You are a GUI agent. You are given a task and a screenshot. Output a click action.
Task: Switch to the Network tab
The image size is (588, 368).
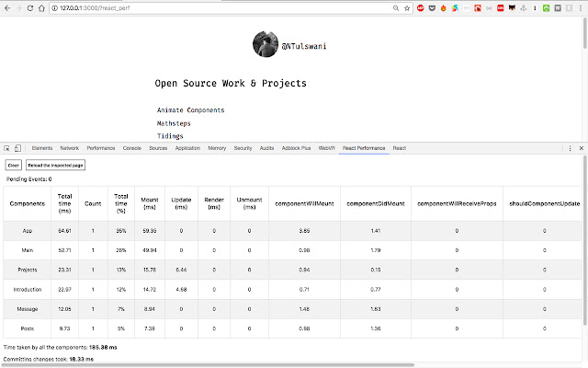[x=70, y=148]
